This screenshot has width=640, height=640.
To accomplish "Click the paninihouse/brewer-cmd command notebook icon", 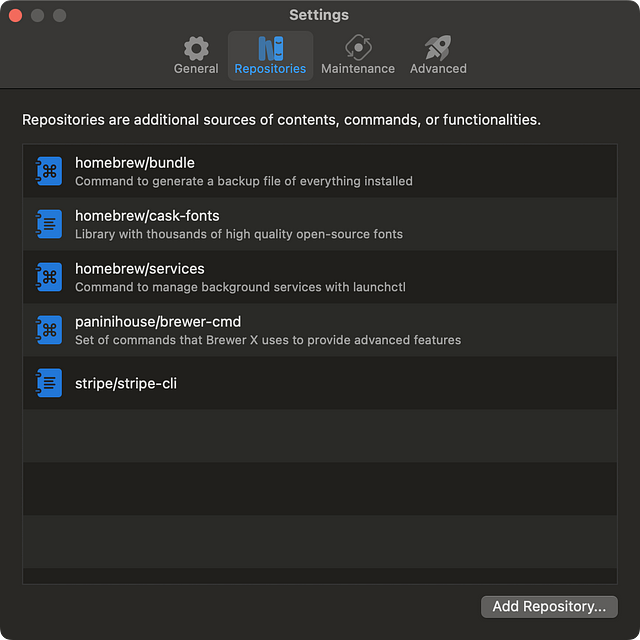I will (49, 330).
